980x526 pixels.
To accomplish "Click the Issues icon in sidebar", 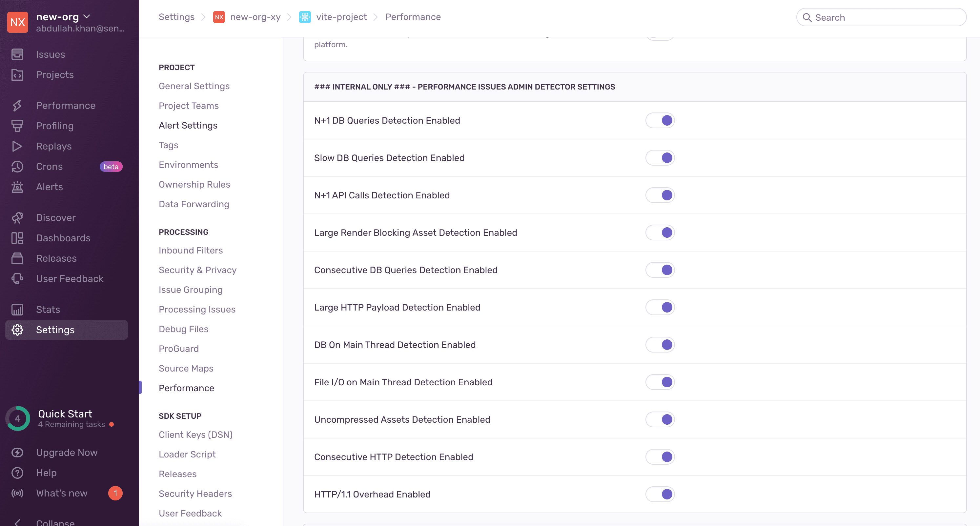I will coord(17,54).
